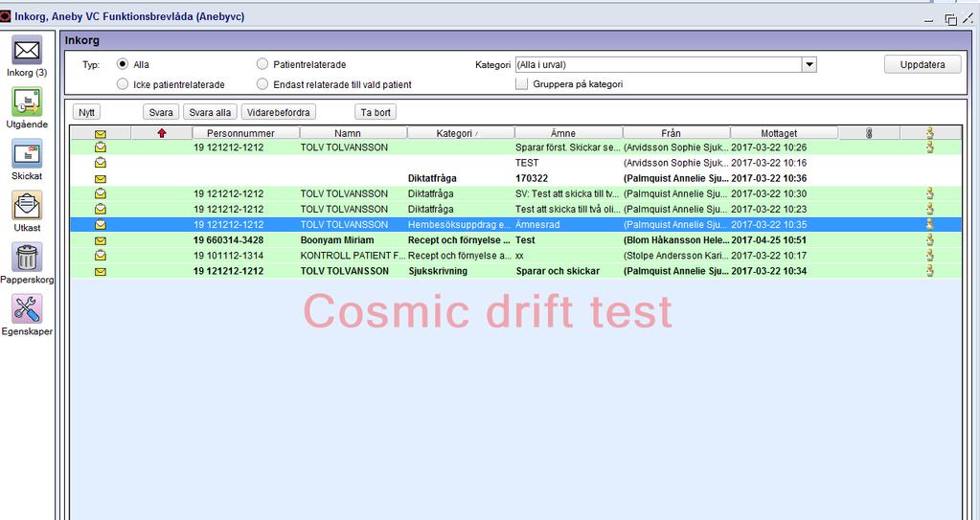The width and height of the screenshot is (980, 520).
Task: Click the Vidarebefordra forward button
Action: [279, 112]
